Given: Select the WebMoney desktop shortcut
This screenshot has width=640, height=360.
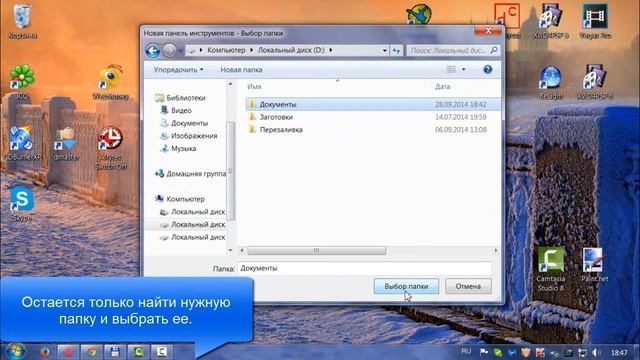Looking at the screenshot, I should pyautogui.click(x=110, y=82).
